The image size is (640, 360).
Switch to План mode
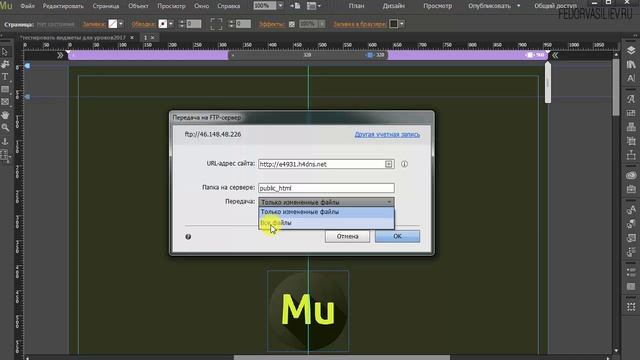click(356, 6)
